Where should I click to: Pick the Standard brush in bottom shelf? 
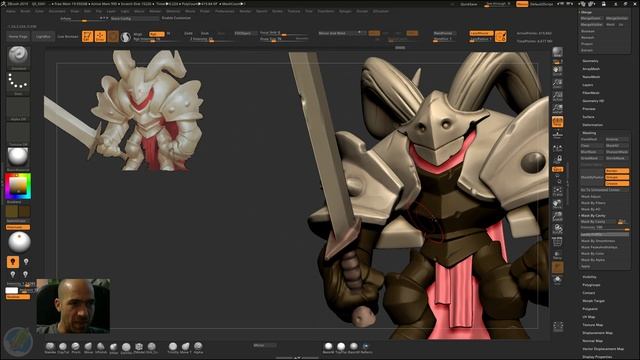[x=50, y=348]
